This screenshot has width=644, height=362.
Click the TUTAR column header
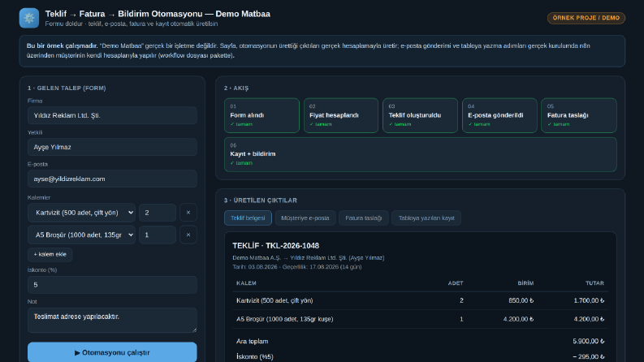[x=594, y=283]
